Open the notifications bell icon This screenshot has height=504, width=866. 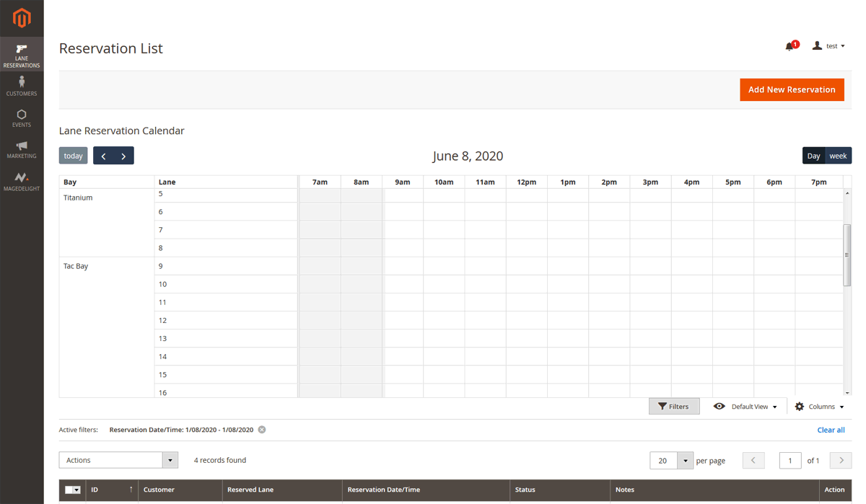click(790, 45)
